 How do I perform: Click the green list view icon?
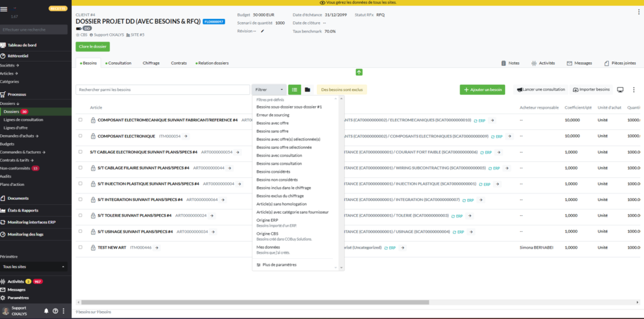point(294,90)
